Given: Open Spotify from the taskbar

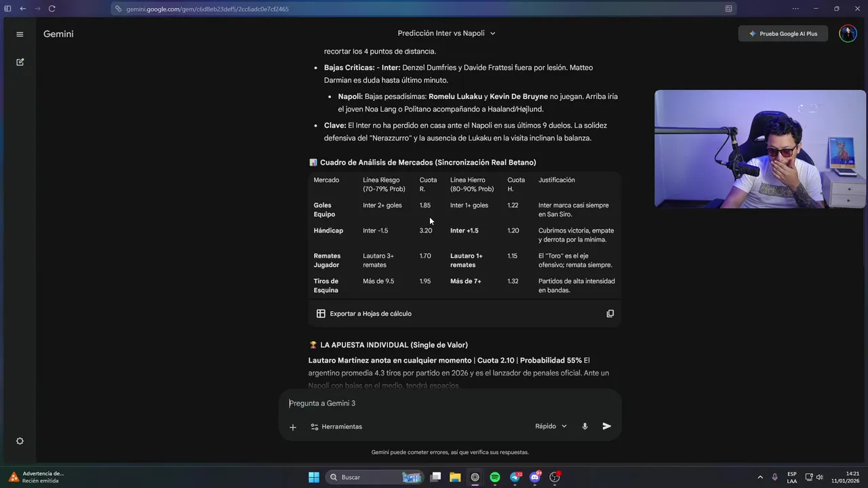Looking at the screenshot, I should click(x=495, y=477).
